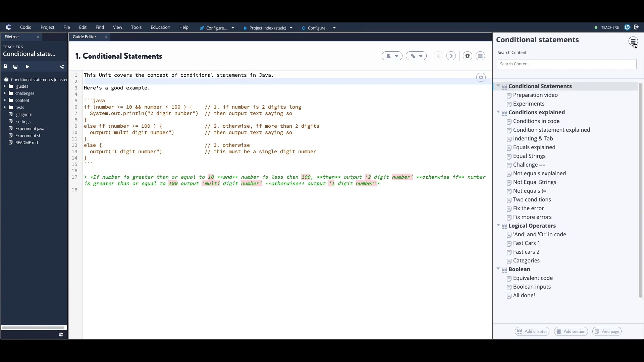Click the lock icon in Filetree panel
The height and width of the screenshot is (362, 644).
click(5, 66)
